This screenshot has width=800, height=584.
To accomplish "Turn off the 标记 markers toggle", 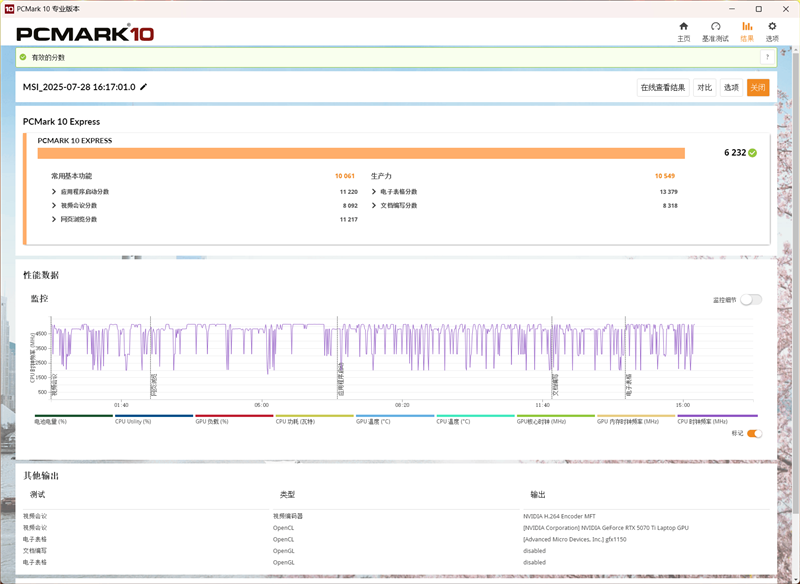I will point(754,433).
